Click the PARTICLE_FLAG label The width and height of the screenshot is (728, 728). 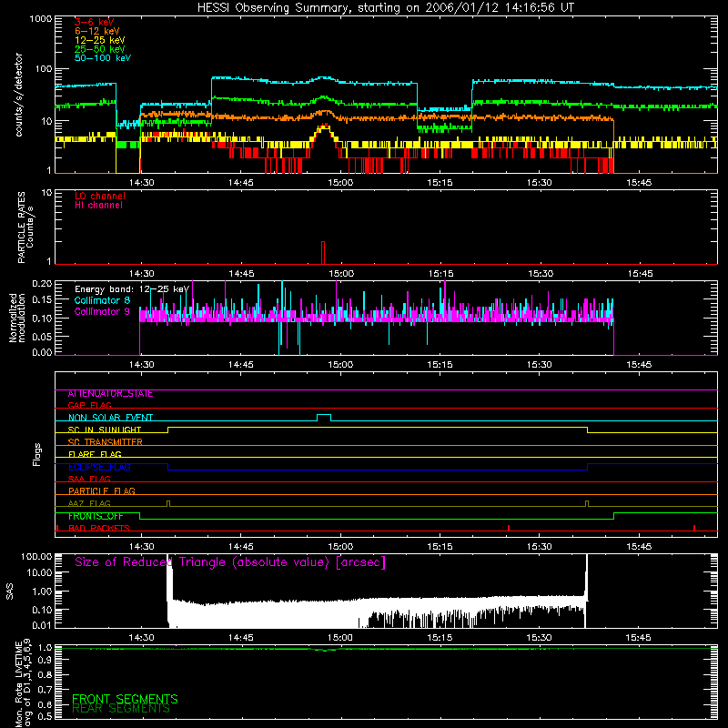(x=102, y=491)
